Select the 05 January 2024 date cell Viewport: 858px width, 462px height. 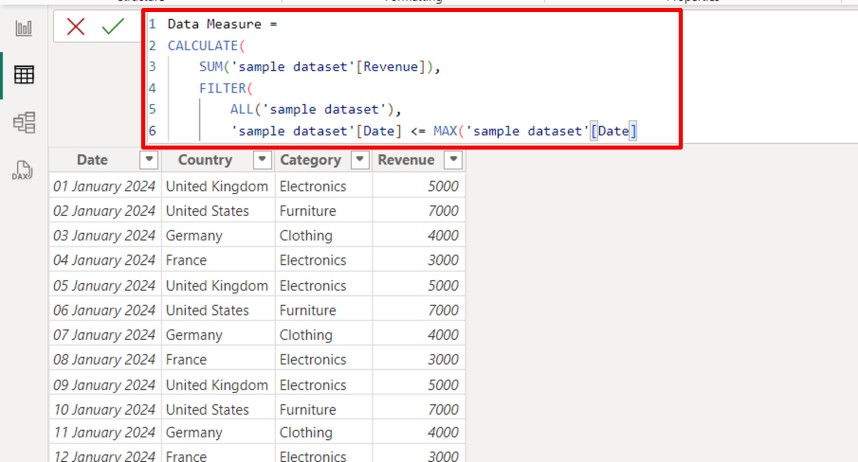coord(103,285)
